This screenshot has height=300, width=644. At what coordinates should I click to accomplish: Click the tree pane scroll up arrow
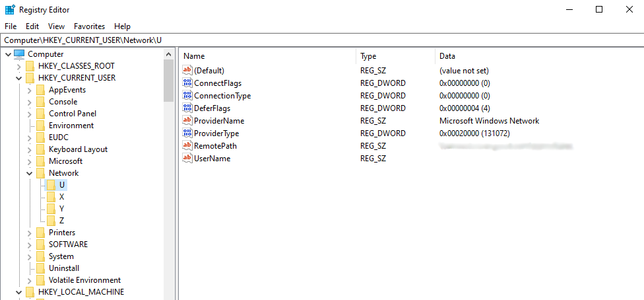coord(169,55)
